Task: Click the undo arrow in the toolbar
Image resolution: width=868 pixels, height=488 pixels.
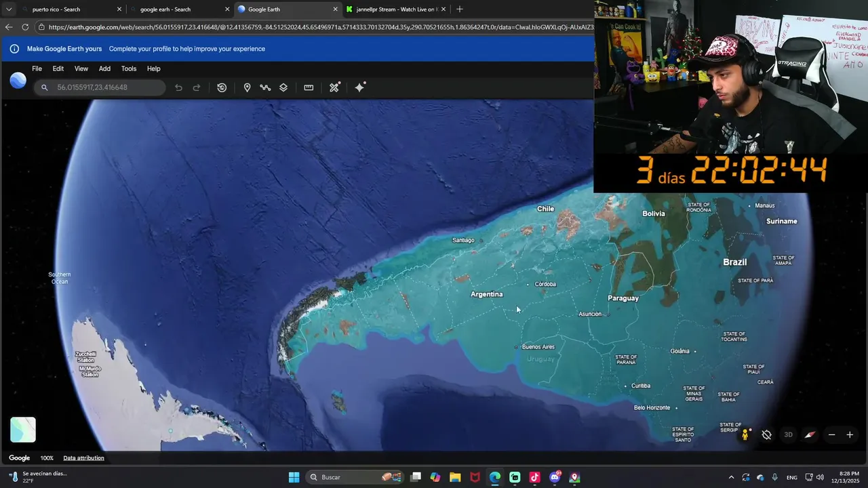Action: [x=178, y=87]
